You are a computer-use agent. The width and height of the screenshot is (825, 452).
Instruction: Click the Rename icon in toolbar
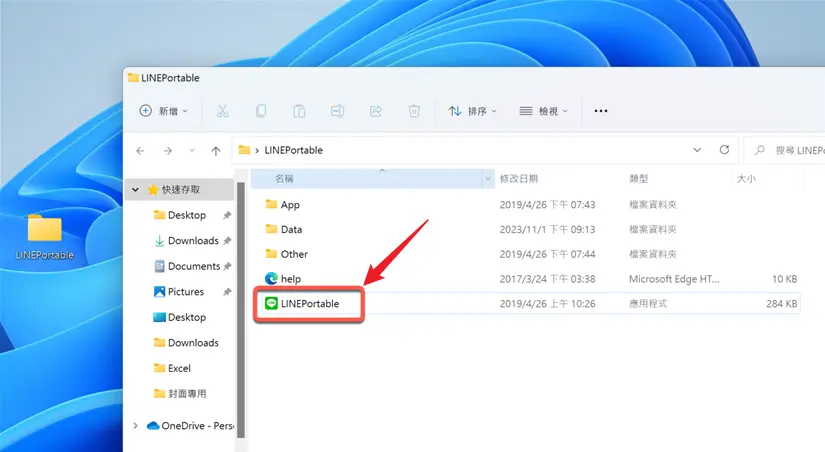pyautogui.click(x=337, y=111)
